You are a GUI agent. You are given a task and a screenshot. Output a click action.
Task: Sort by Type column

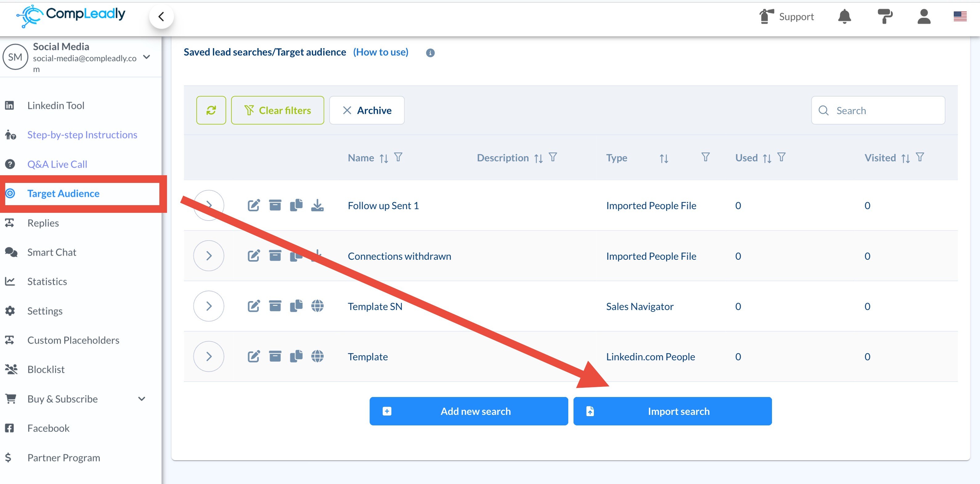tap(664, 158)
